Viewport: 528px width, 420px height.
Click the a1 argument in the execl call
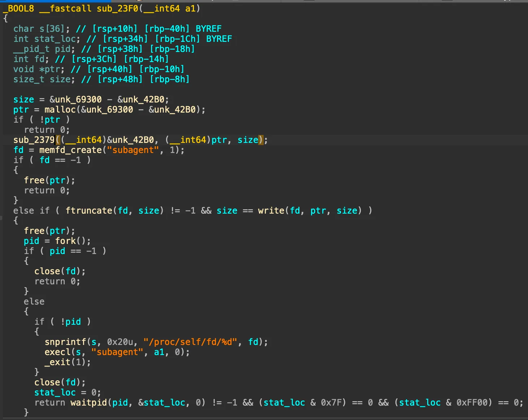click(159, 352)
